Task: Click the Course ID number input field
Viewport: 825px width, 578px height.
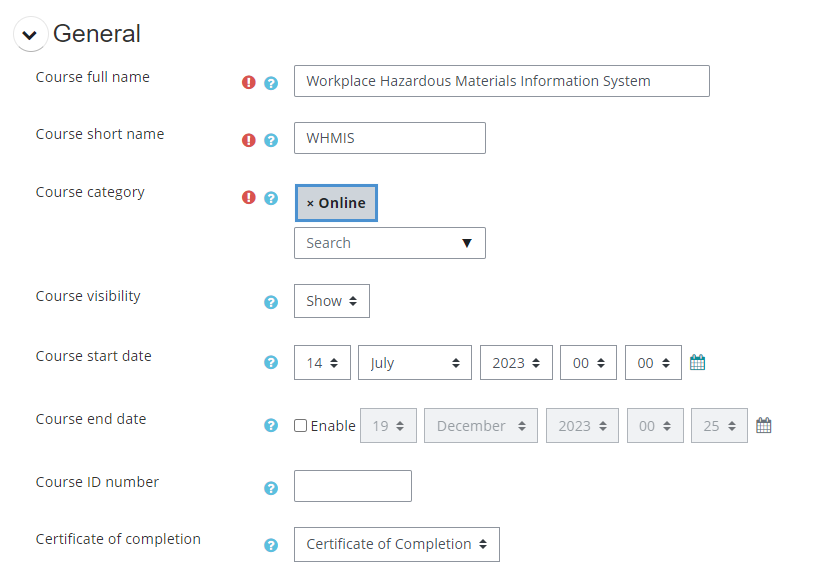Action: point(352,486)
